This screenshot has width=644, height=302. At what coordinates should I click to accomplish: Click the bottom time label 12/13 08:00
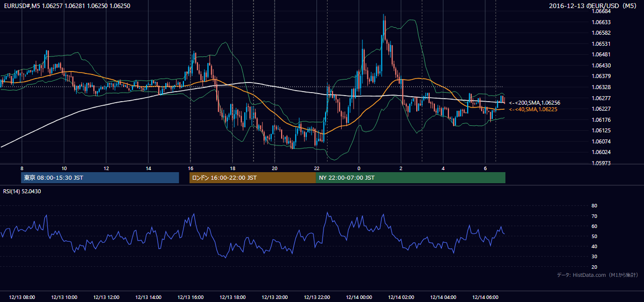pos(22,297)
